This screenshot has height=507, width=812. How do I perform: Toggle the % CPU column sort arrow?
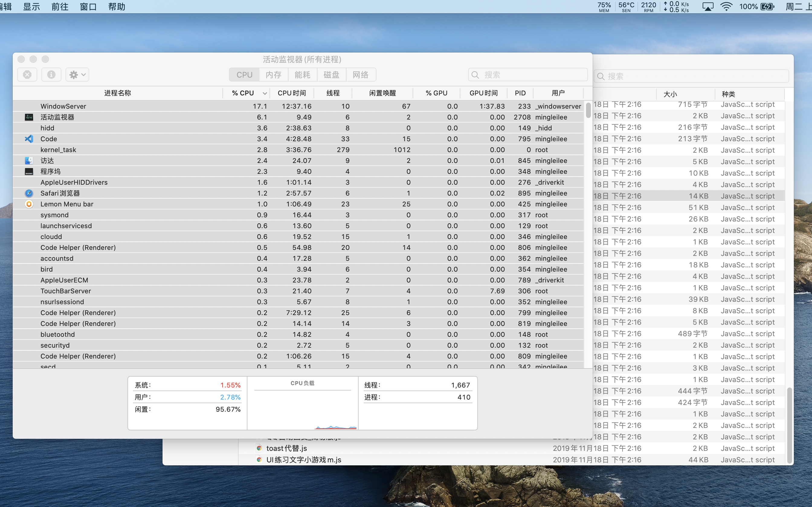[265, 93]
